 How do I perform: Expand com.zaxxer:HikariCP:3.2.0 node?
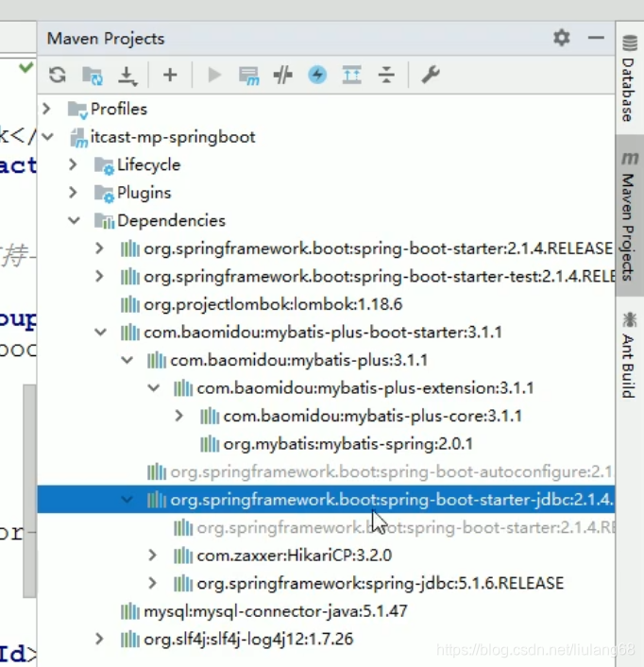point(153,556)
